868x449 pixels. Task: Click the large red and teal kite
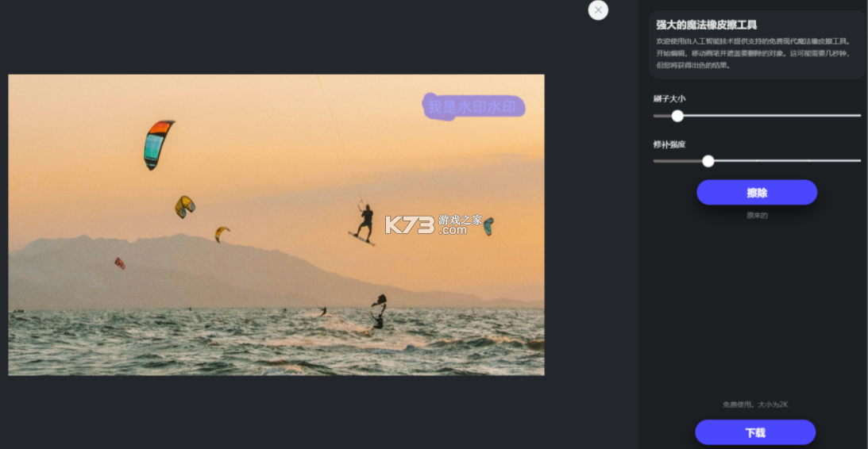tap(158, 144)
